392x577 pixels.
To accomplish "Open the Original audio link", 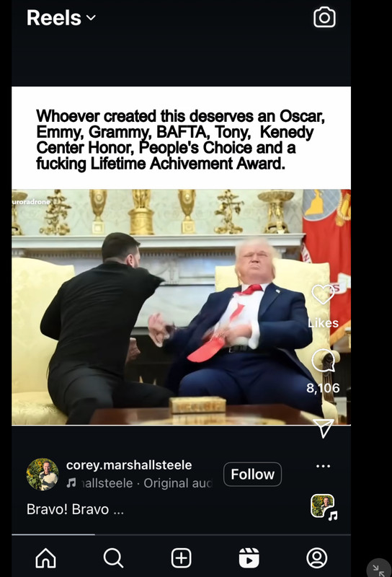I will [x=178, y=483].
